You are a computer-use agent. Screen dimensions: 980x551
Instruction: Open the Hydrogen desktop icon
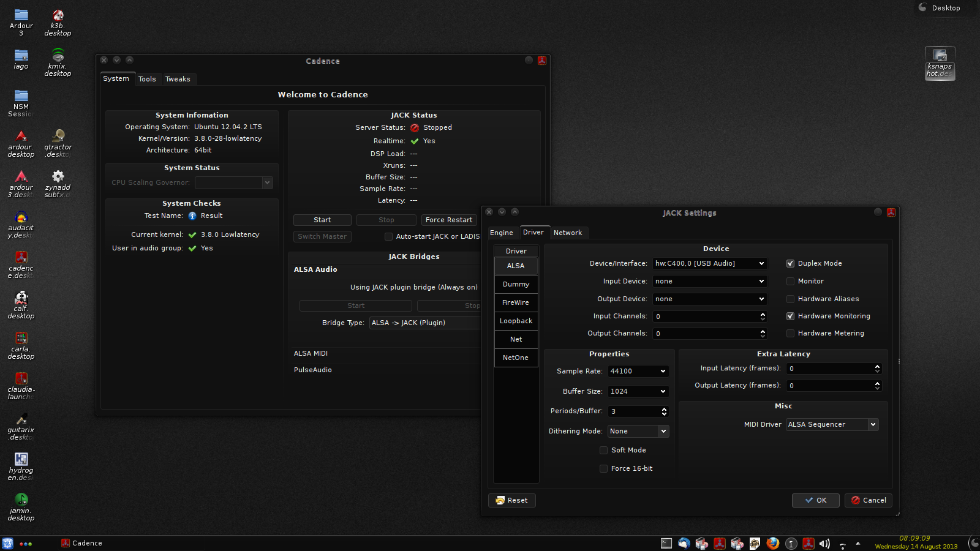(21, 460)
